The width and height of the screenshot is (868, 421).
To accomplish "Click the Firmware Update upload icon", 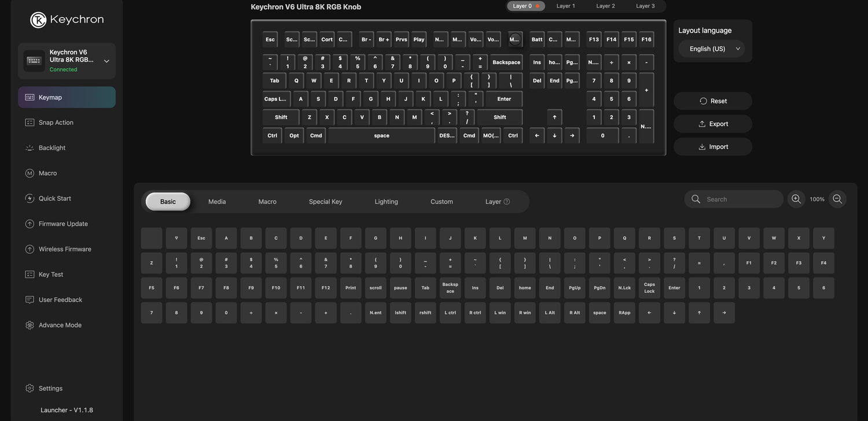I will click(x=30, y=224).
